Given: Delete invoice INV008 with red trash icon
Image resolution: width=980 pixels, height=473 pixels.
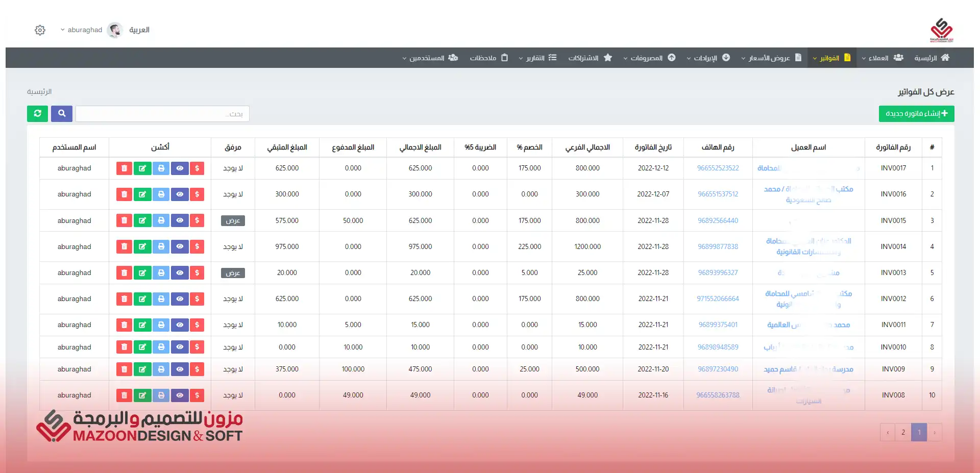Looking at the screenshot, I should pyautogui.click(x=124, y=395).
